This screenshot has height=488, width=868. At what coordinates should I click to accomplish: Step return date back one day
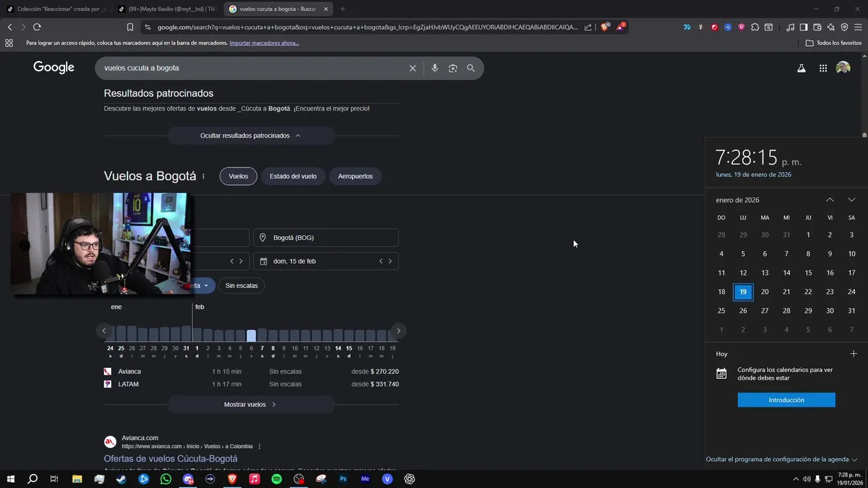pyautogui.click(x=380, y=261)
